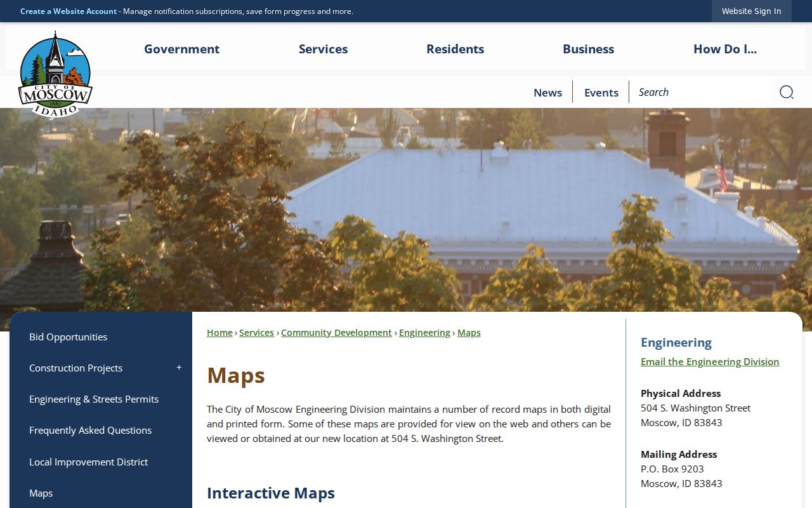Click the Mailing Address label

tap(679, 454)
